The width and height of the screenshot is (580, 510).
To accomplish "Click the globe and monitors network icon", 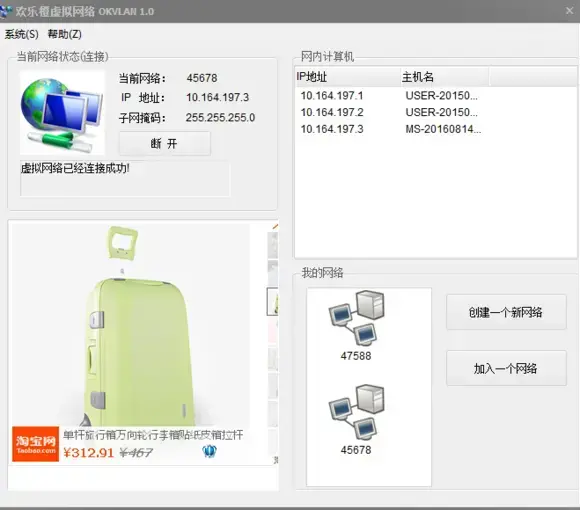I will [x=62, y=113].
